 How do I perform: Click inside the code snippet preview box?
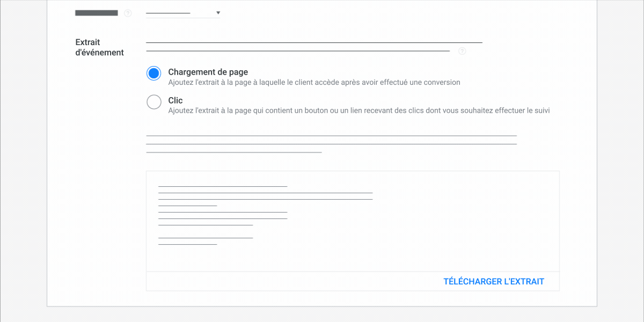(353, 220)
